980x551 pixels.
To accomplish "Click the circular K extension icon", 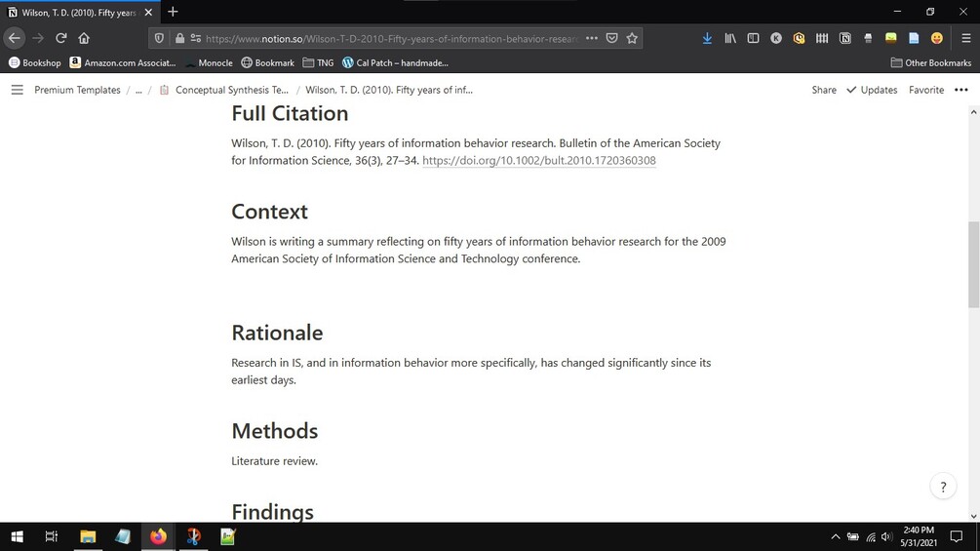I will (x=775, y=38).
